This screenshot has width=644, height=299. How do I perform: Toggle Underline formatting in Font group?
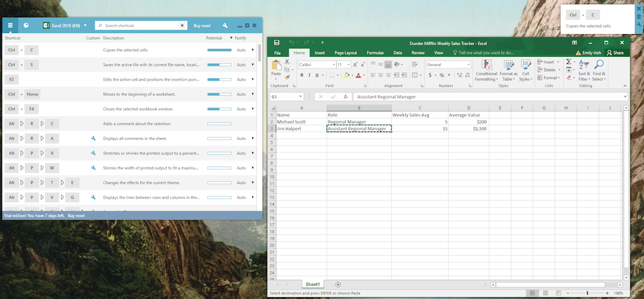[x=317, y=75]
